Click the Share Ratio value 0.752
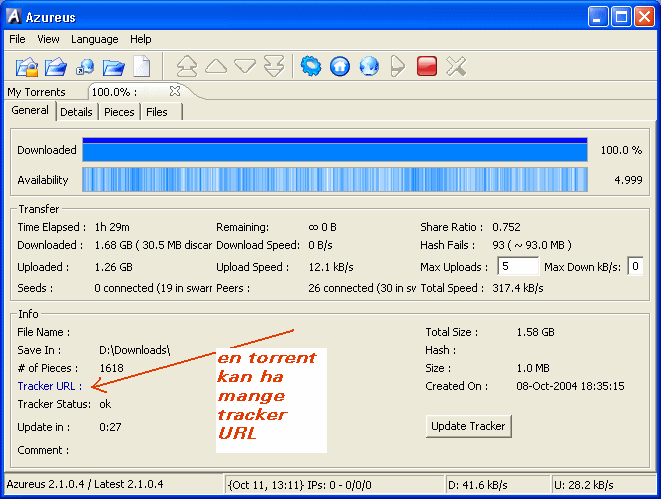The width and height of the screenshot is (661, 499). pos(506,227)
